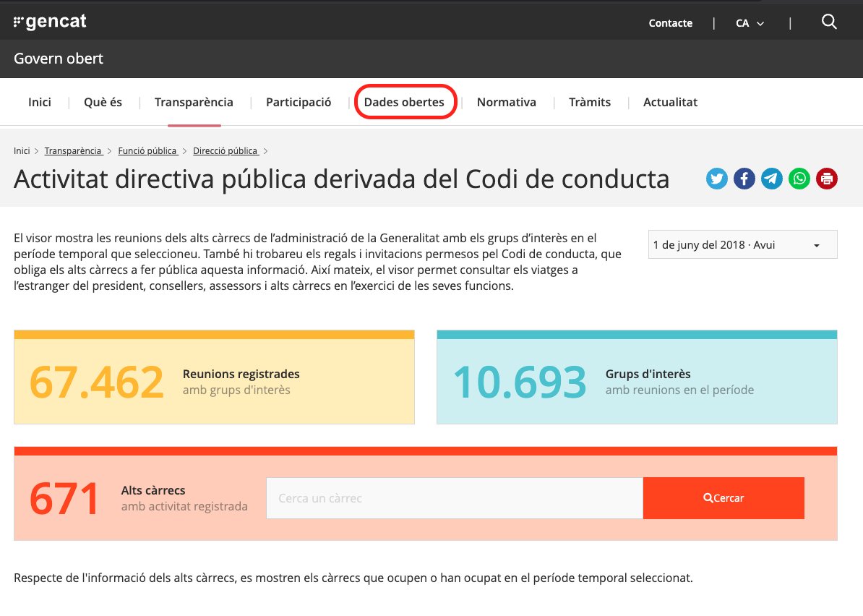Click the Contacte link in header
Viewport: 863px width, 616px height.
click(x=670, y=23)
